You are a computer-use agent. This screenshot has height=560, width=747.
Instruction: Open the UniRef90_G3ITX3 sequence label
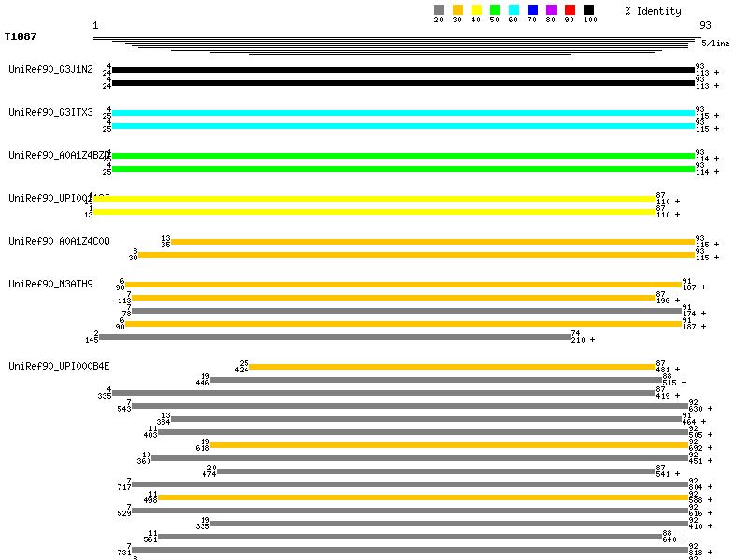[x=50, y=113]
